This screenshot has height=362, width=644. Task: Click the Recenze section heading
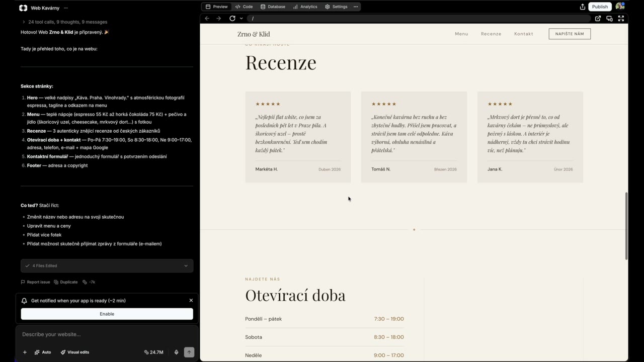(x=281, y=62)
